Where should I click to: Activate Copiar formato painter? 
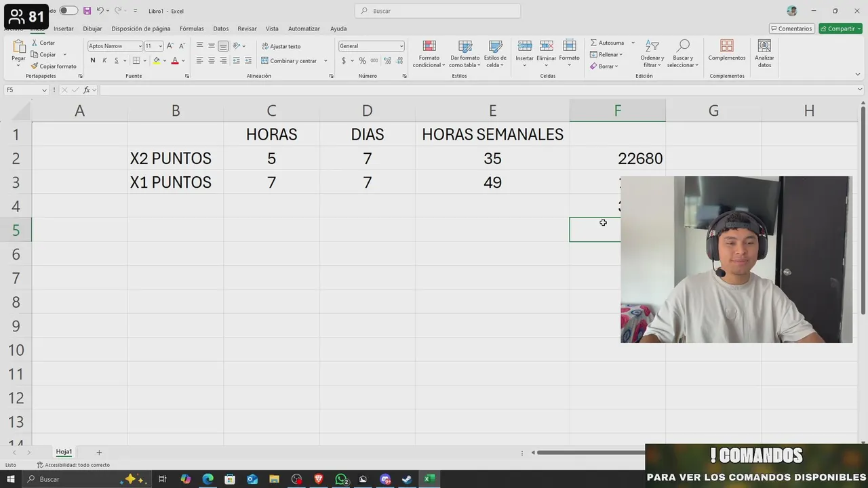(x=54, y=66)
